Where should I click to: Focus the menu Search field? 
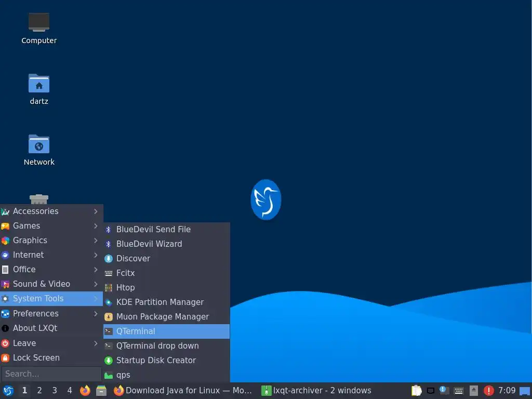coord(51,374)
